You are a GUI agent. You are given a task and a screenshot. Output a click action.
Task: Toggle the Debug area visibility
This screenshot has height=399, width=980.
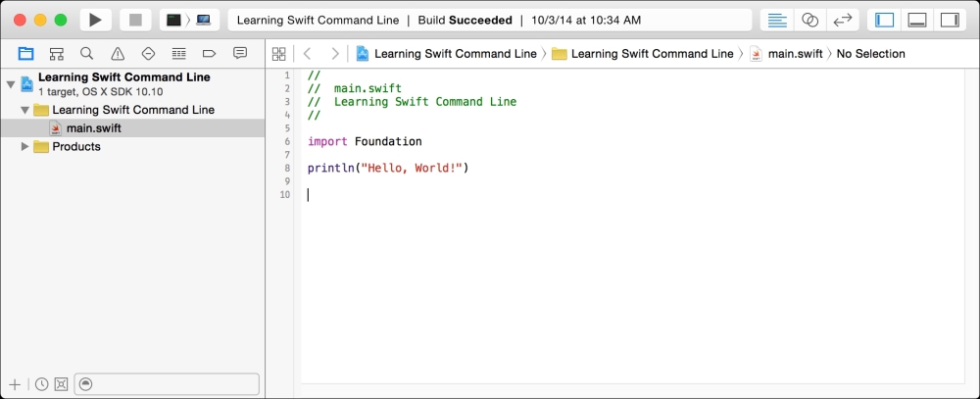(917, 20)
